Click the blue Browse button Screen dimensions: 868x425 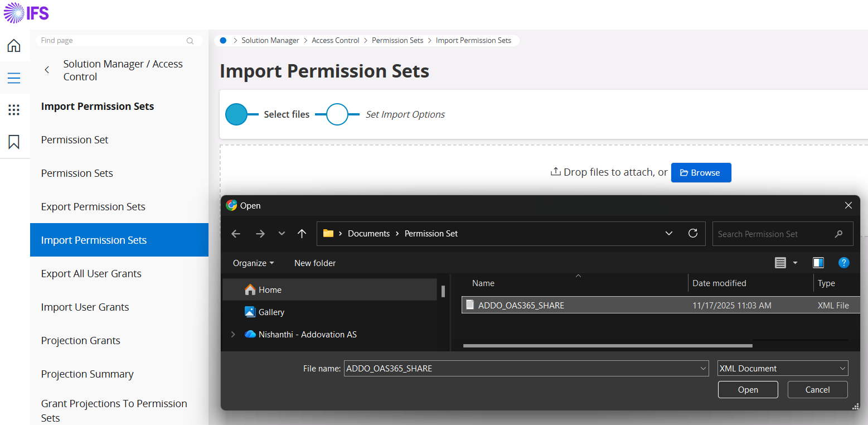click(x=701, y=173)
